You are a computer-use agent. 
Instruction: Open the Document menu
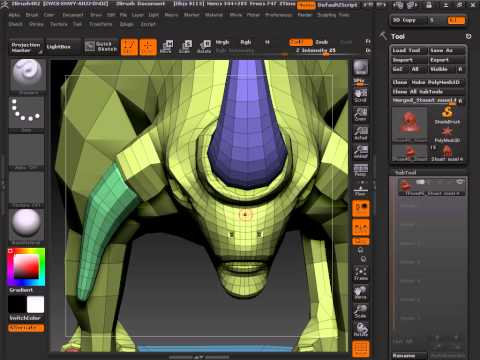tap(73, 15)
